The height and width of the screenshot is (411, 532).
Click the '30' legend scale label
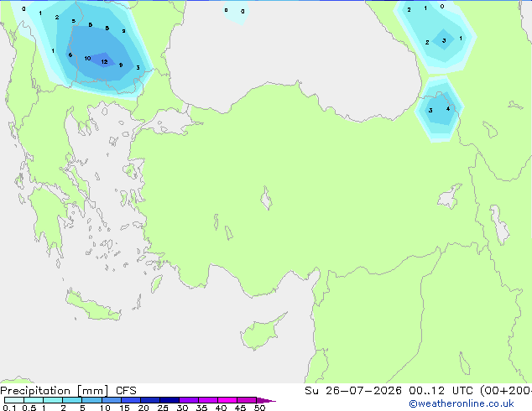[x=182, y=408]
